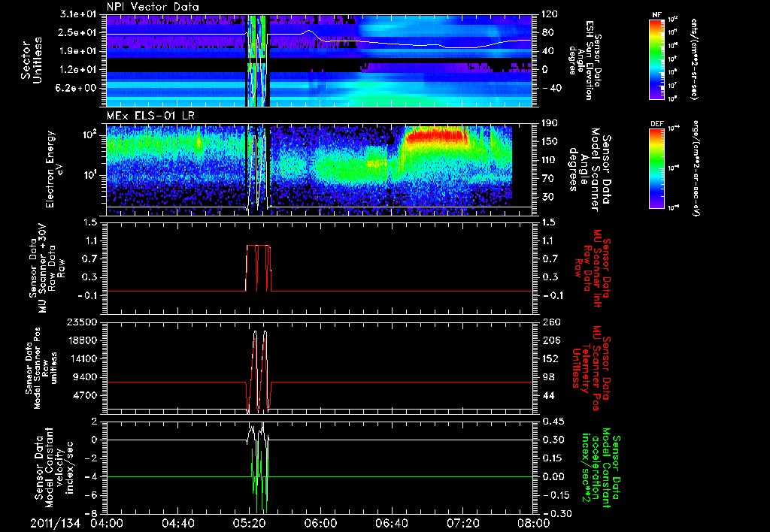Viewport: 770px width, 532px height.
Task: Click the scanner position twin peaks
Action: point(259,371)
